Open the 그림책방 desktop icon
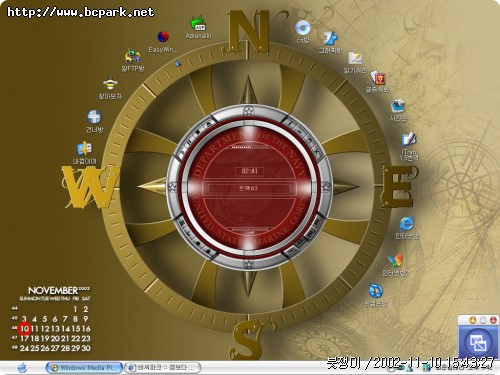Viewport: 500px width, 375px height. click(x=330, y=42)
